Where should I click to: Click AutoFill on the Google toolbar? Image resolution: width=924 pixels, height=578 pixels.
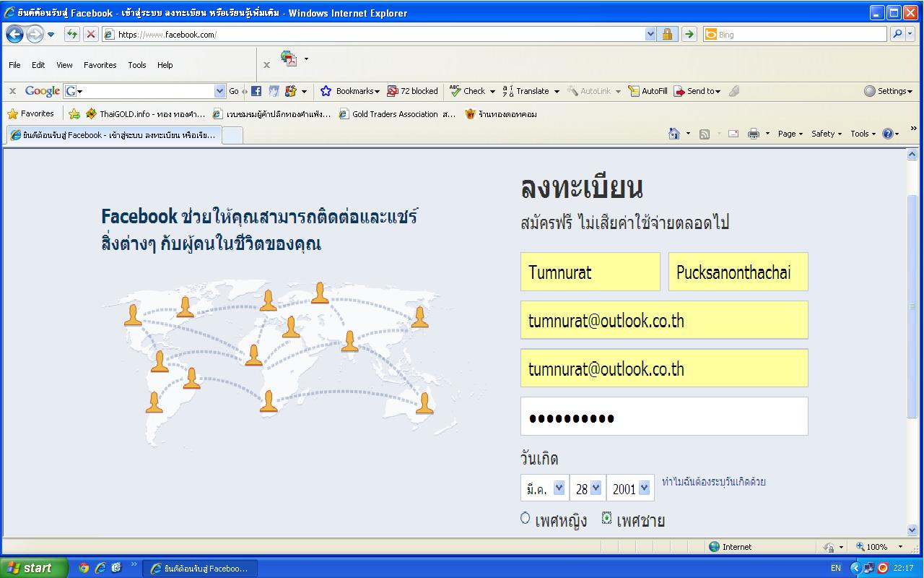tap(648, 91)
